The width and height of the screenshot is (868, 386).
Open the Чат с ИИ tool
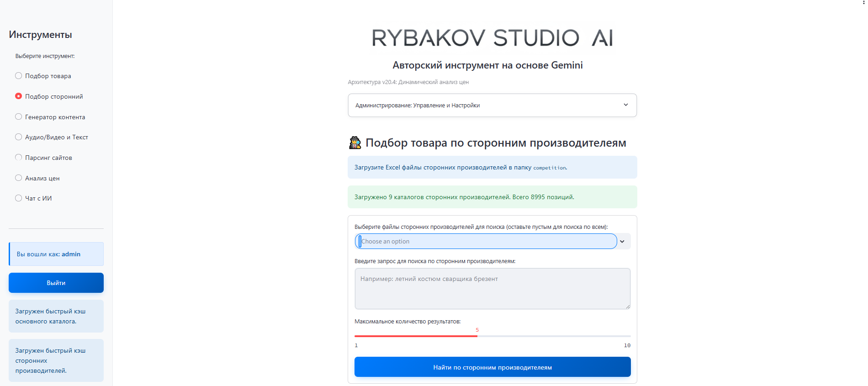click(x=19, y=198)
